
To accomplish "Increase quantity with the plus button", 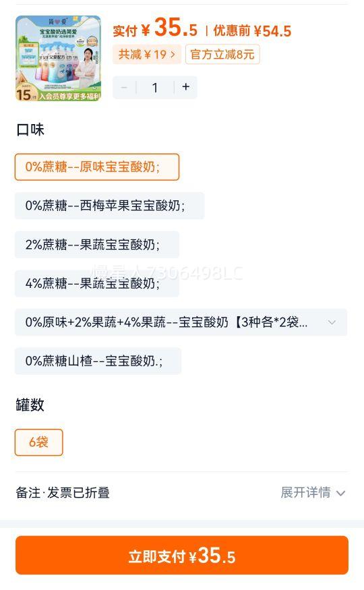I will tap(186, 87).
